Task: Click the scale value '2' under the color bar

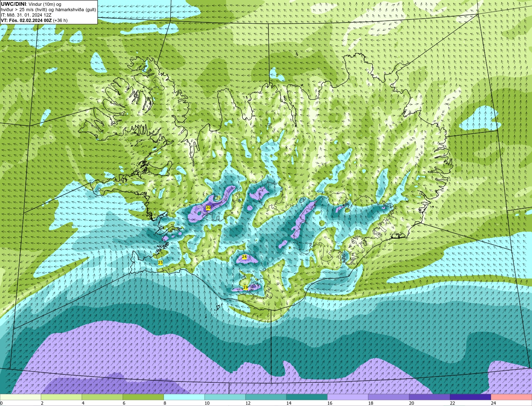Action: click(x=42, y=403)
